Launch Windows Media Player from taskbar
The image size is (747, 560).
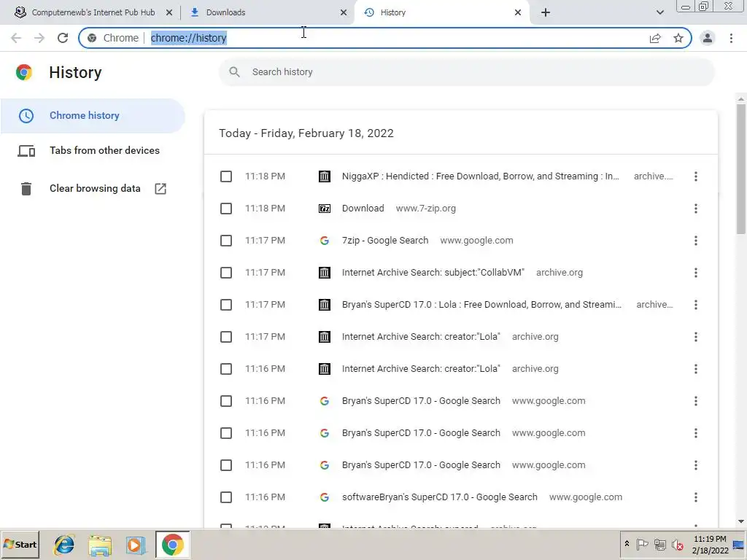tap(135, 545)
